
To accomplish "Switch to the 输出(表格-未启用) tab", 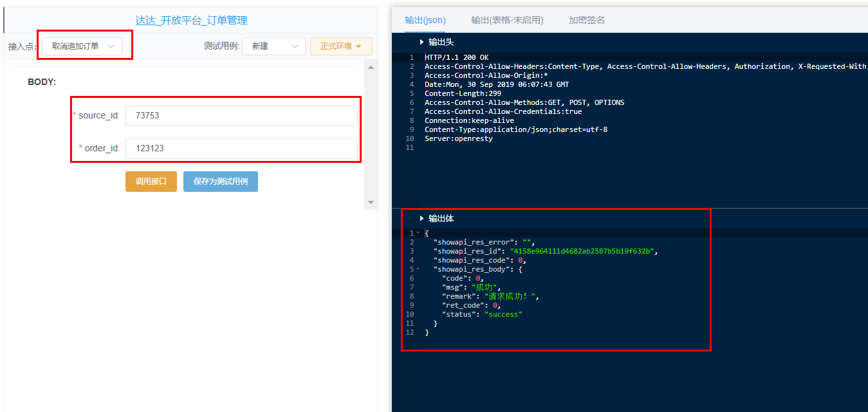I will pyautogui.click(x=507, y=20).
